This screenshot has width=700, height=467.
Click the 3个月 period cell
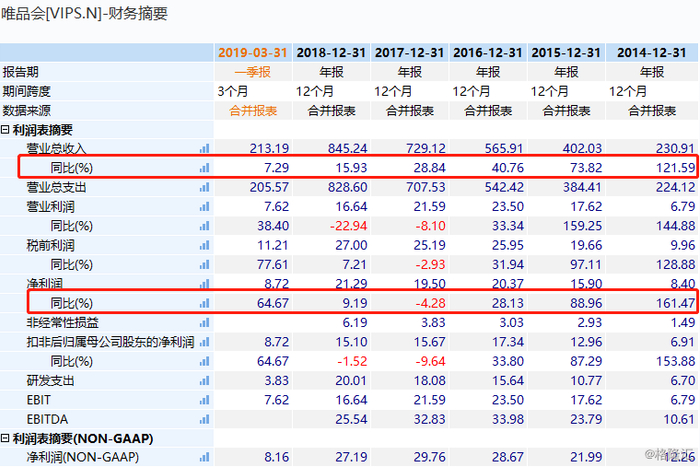pyautogui.click(x=232, y=91)
